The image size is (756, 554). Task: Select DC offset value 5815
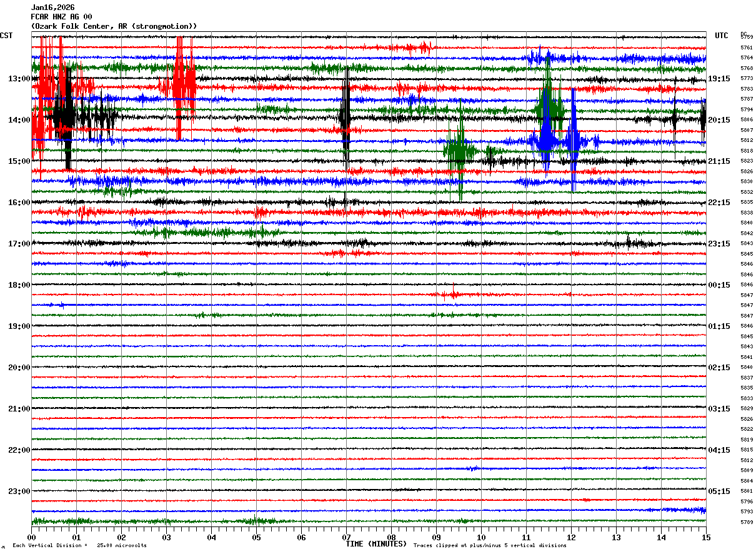pos(747,450)
